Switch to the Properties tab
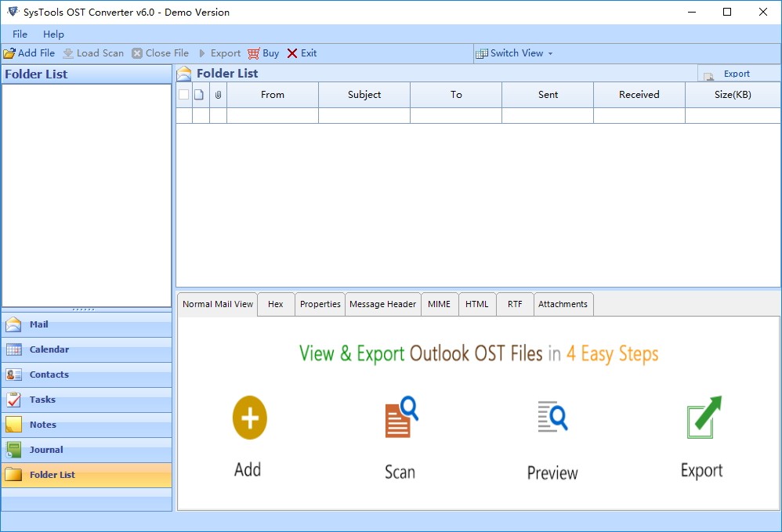 click(x=320, y=304)
